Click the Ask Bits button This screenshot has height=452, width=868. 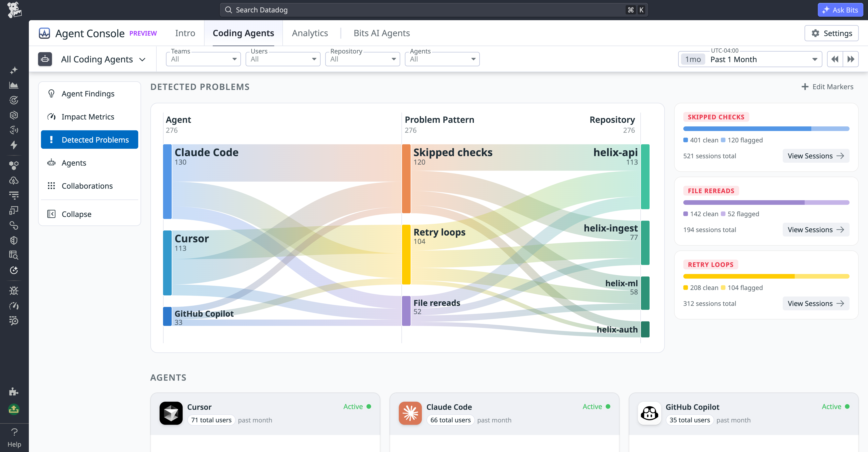pyautogui.click(x=840, y=10)
